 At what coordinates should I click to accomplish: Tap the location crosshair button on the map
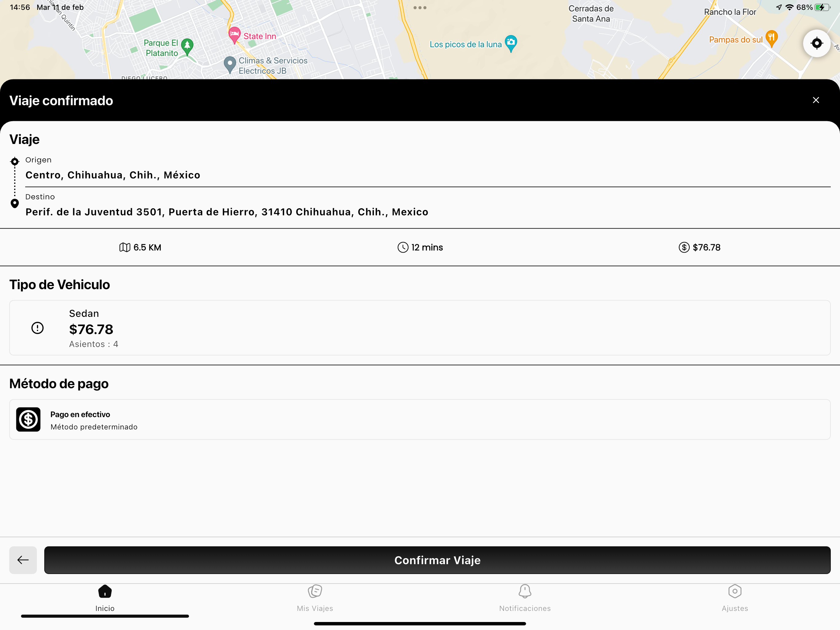click(816, 43)
